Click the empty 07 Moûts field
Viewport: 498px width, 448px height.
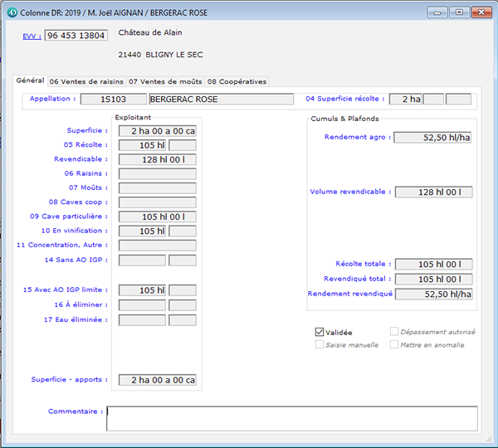coord(158,188)
